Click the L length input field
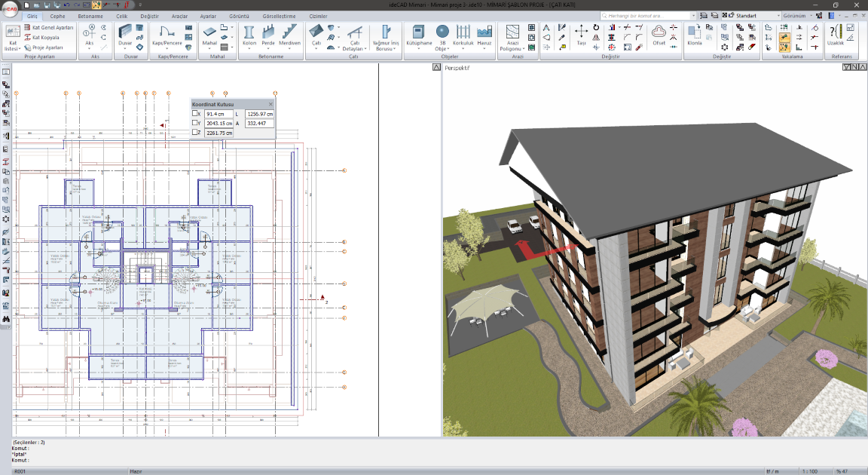The height and width of the screenshot is (475, 868). pos(259,114)
